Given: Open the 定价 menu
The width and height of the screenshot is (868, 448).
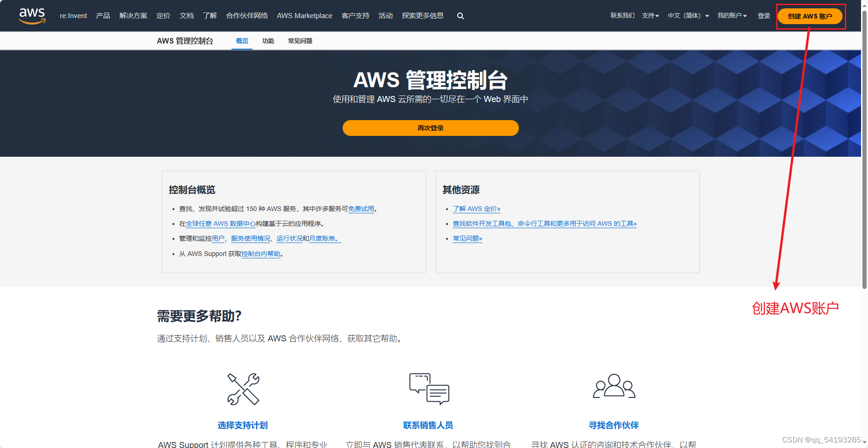Looking at the screenshot, I should coord(163,16).
